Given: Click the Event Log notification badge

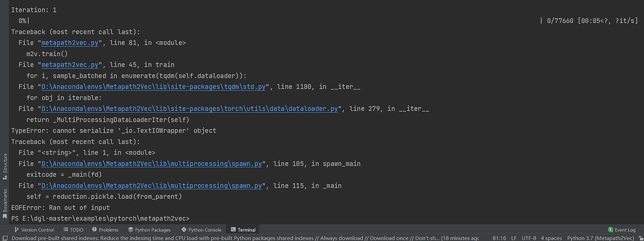Looking at the screenshot, I should [x=610, y=230].
